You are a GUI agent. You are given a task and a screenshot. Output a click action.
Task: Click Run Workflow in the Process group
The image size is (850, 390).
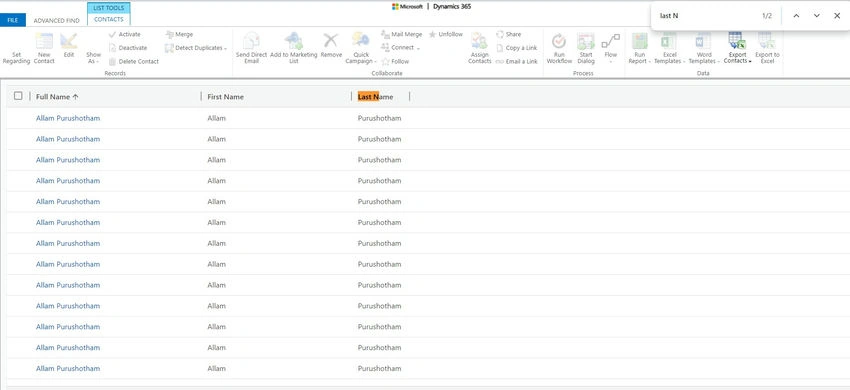click(559, 49)
